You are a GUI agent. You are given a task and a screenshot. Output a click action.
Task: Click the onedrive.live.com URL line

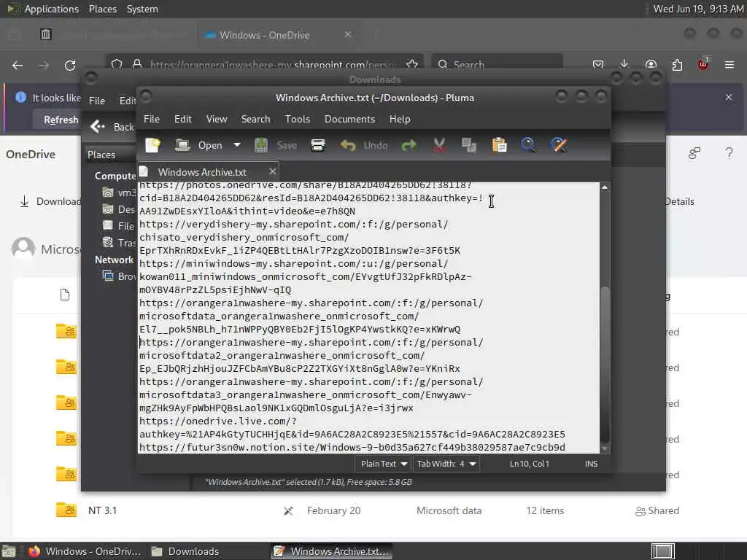coord(217,421)
